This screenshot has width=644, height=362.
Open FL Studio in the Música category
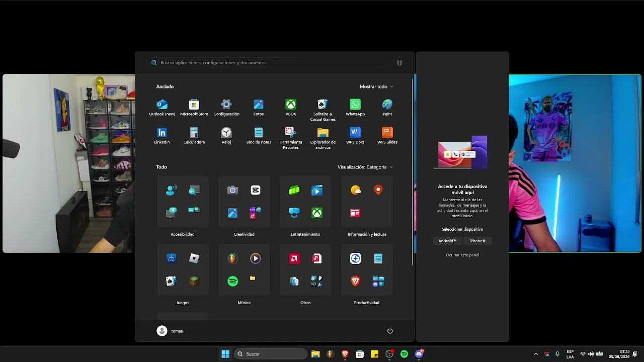pos(232,258)
